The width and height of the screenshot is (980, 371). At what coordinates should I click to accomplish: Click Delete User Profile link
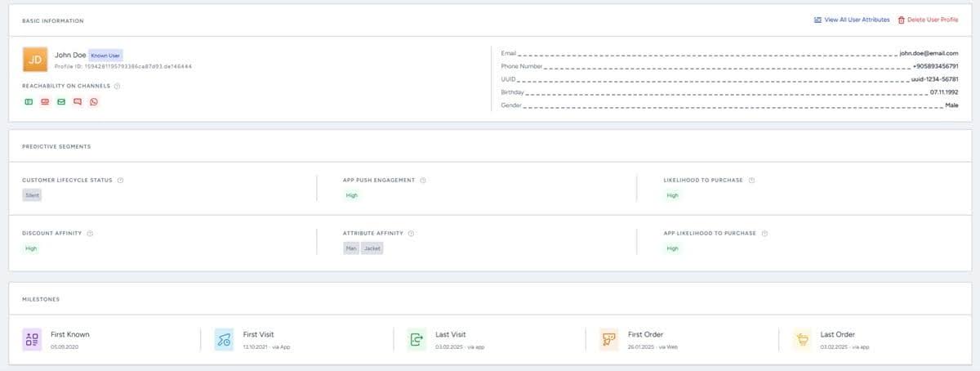pyautogui.click(x=933, y=20)
